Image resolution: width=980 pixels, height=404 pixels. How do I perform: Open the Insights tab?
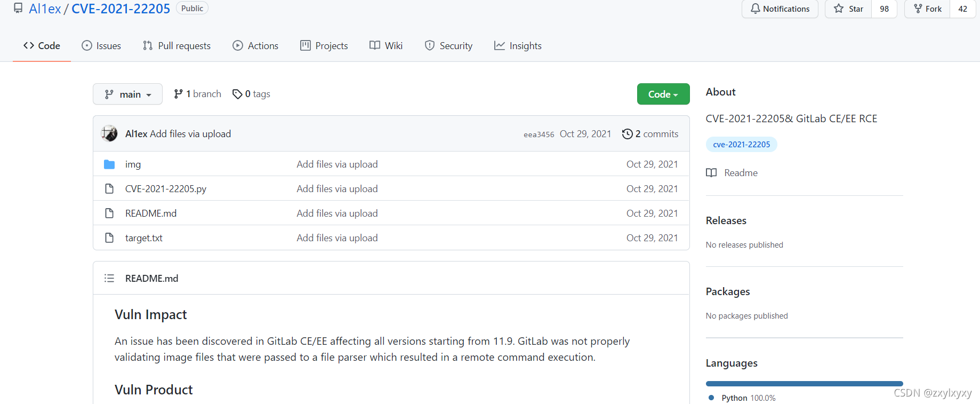(518, 46)
